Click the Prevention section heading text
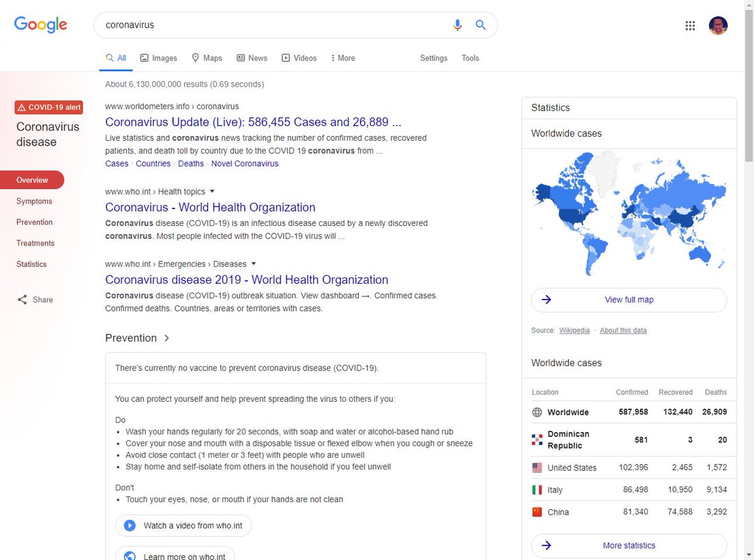Image resolution: width=754 pixels, height=560 pixels. click(131, 338)
